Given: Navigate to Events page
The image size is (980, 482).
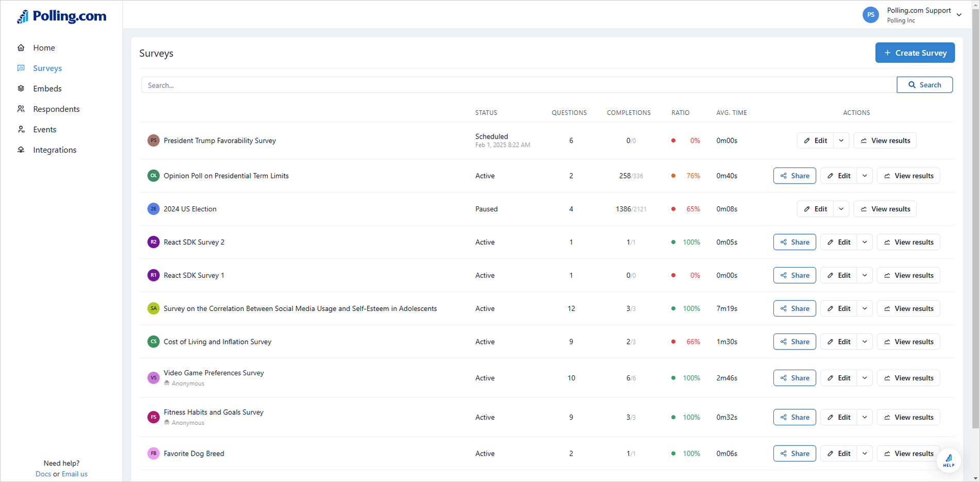Looking at the screenshot, I should [45, 129].
